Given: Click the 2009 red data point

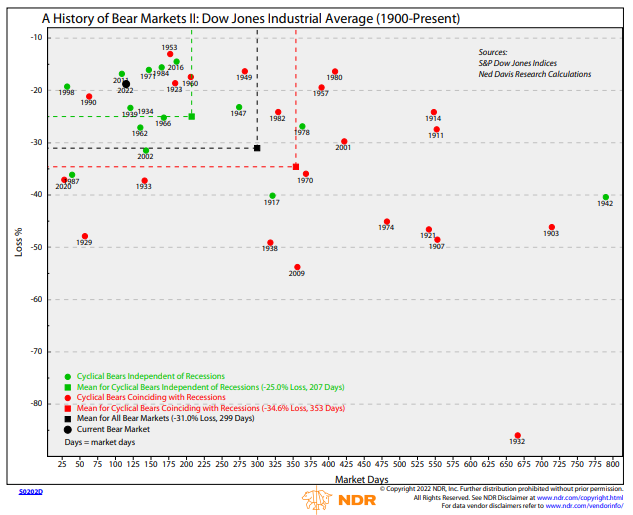Looking at the screenshot, I should tap(297, 267).
